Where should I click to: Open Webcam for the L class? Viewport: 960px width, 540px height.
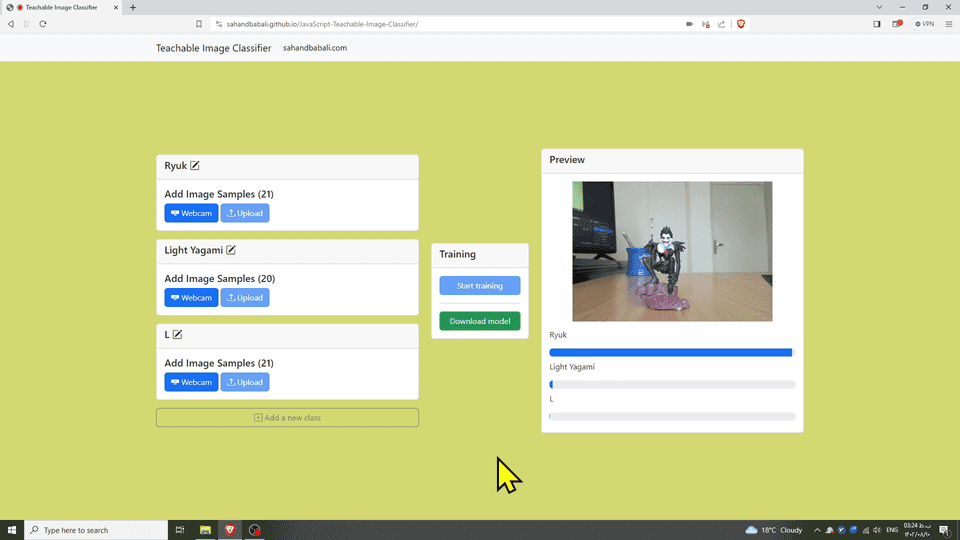pyautogui.click(x=191, y=382)
